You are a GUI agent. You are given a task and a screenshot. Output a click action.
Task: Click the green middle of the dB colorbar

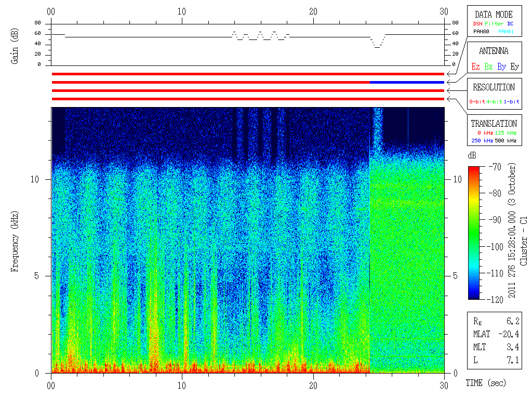[474, 234]
